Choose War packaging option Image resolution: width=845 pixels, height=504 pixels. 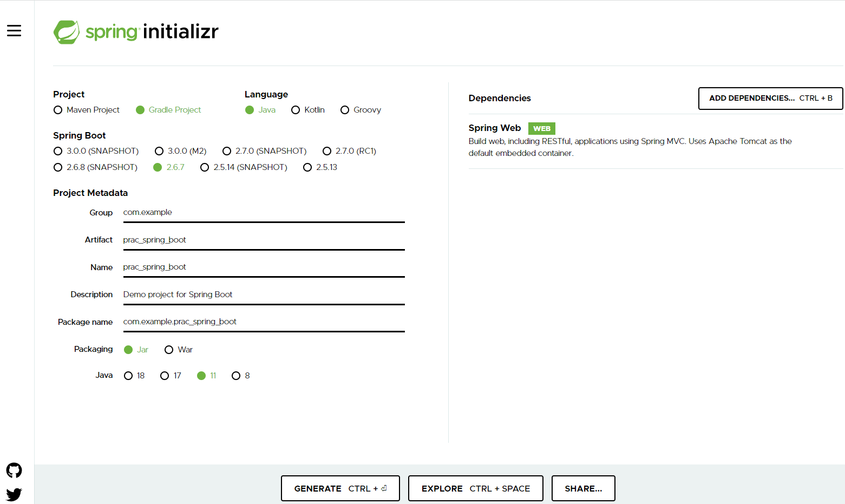pyautogui.click(x=179, y=350)
